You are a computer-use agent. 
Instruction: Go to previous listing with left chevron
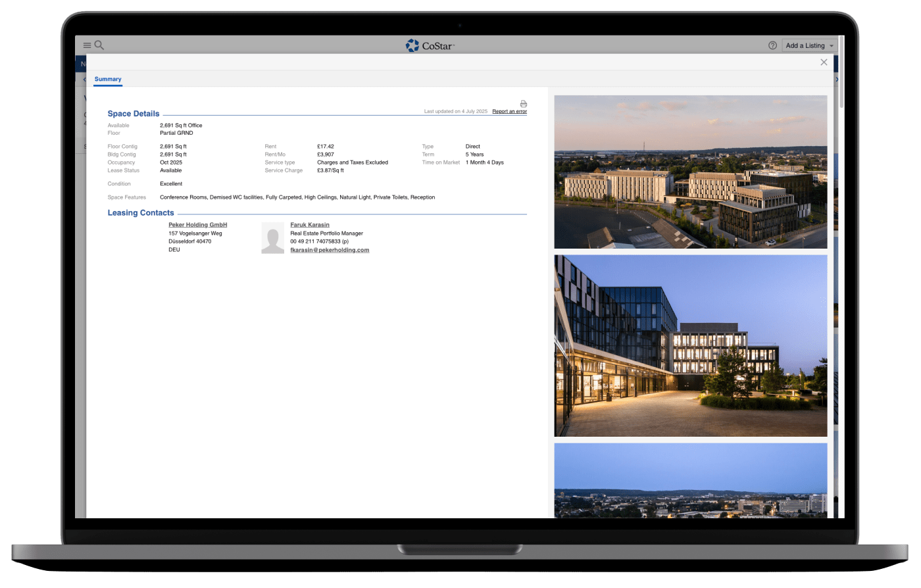[84, 80]
